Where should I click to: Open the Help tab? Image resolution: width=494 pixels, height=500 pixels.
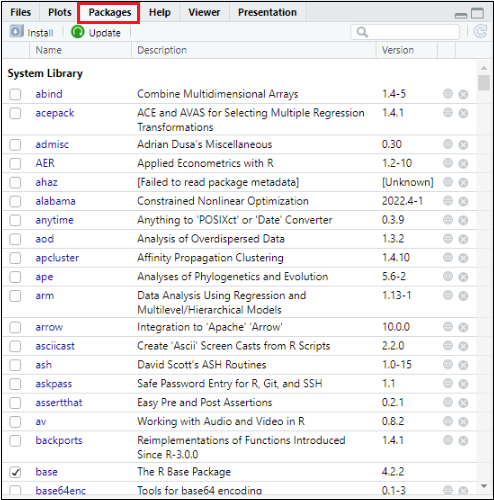click(160, 12)
